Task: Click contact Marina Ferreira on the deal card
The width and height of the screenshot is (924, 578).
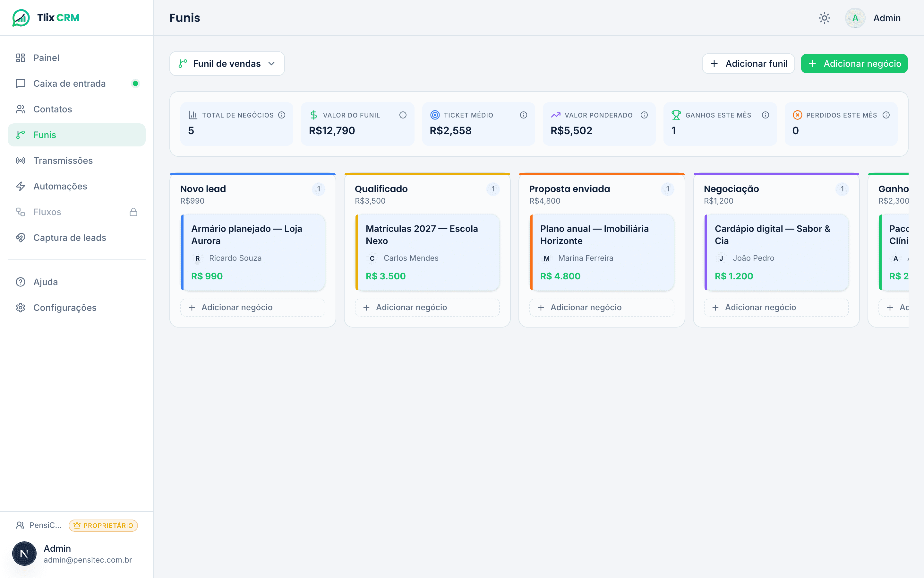Action: 586,258
